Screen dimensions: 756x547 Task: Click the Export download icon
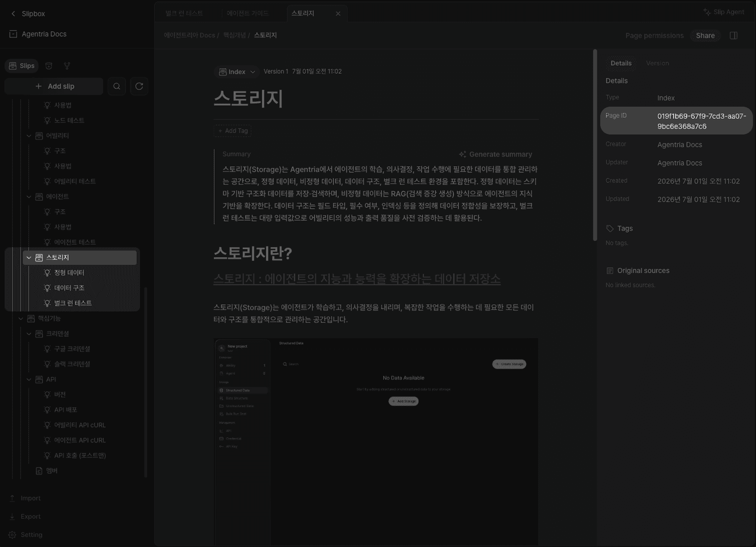coord(12,516)
